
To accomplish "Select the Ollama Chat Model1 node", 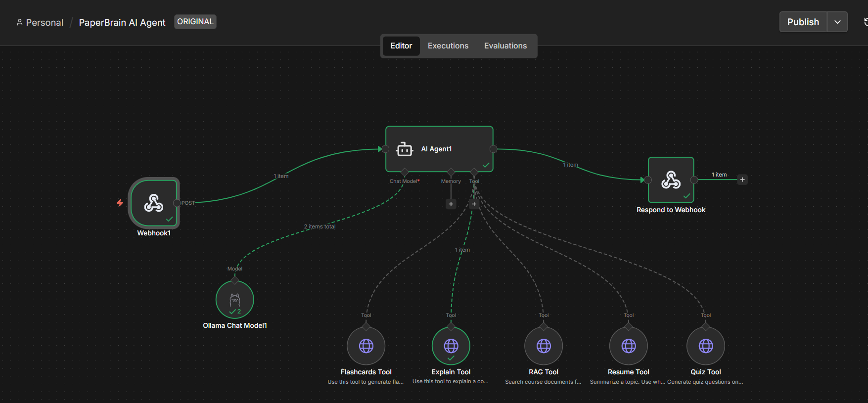I will pos(235,300).
